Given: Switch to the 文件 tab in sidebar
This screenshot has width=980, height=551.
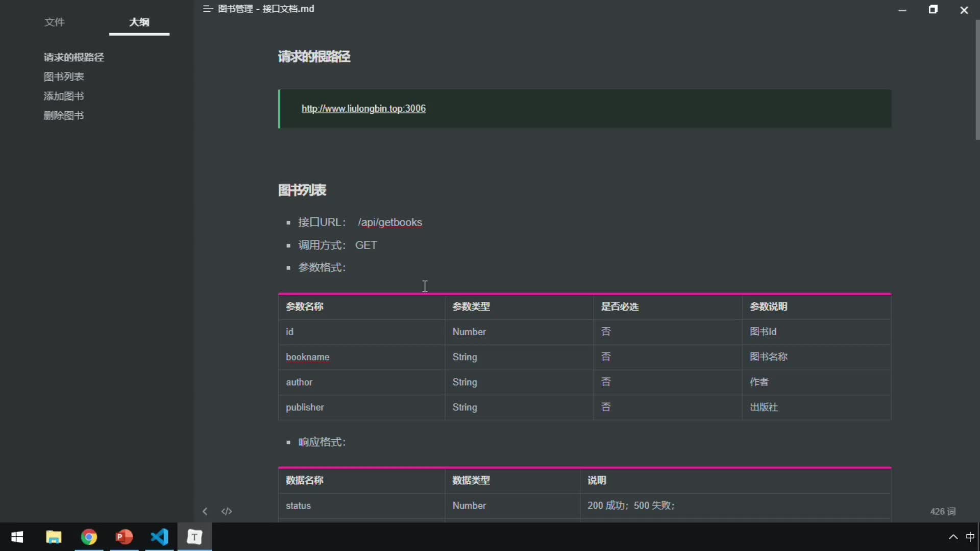Looking at the screenshot, I should pos(55,22).
